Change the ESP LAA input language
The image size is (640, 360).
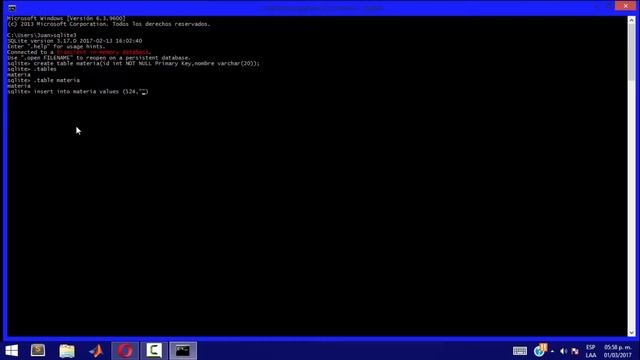tap(591, 351)
